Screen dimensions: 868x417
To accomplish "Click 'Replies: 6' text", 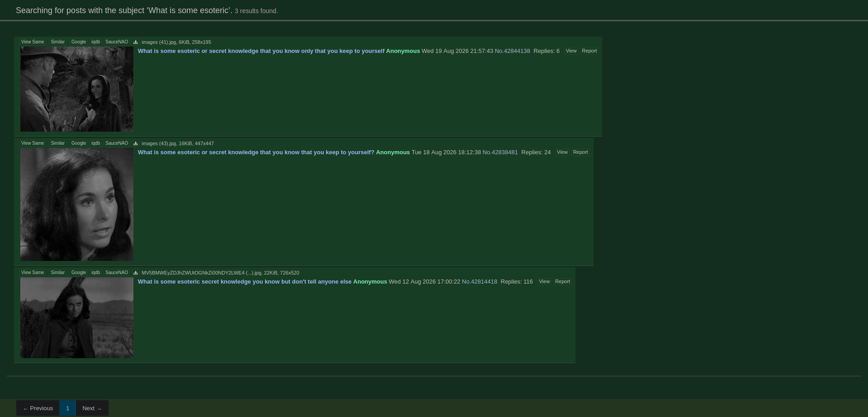I will click(x=547, y=51).
